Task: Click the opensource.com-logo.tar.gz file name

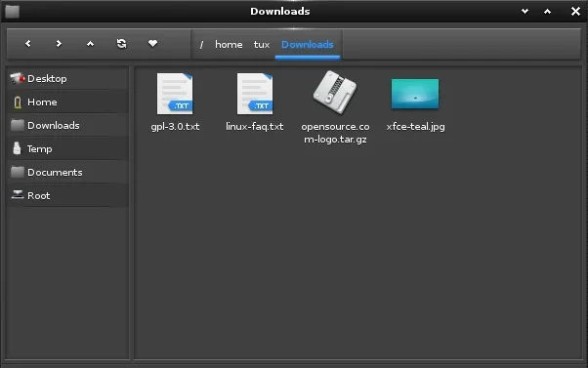Action: [335, 133]
